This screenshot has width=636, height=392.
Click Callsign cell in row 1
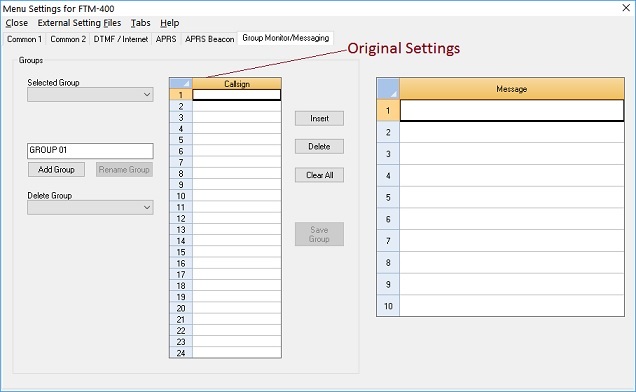[237, 95]
